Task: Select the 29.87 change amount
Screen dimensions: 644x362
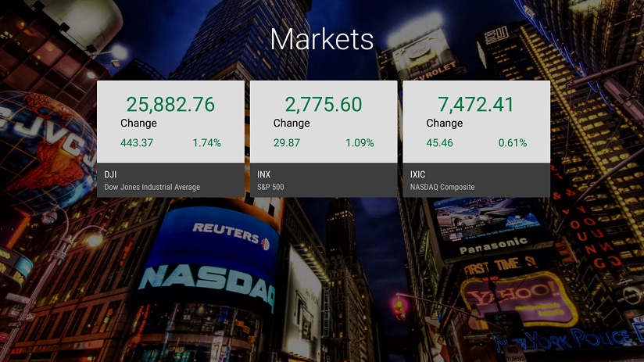Action: [287, 143]
